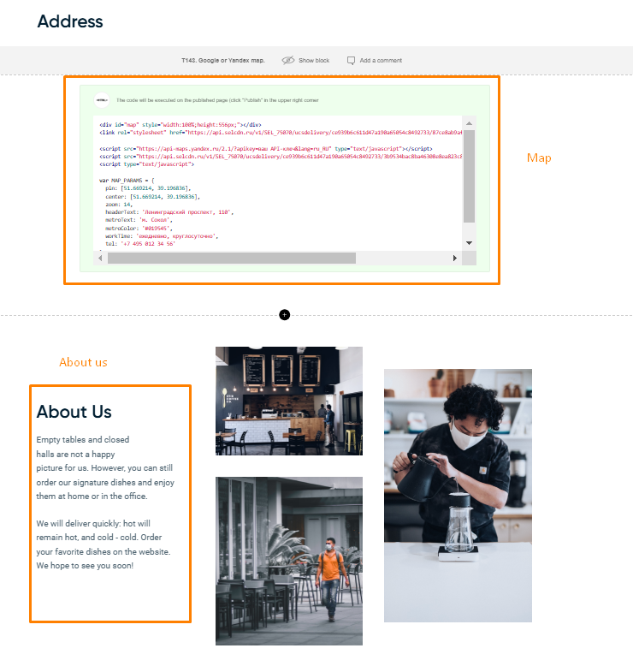Select the 'T143. Google or Yandex map.' block label
The height and width of the screenshot is (672, 633).
(x=223, y=61)
